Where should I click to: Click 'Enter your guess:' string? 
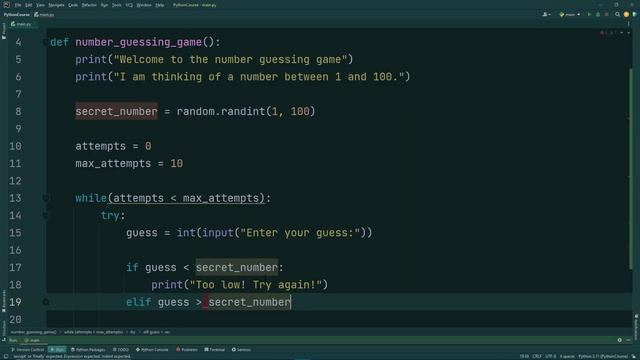click(x=300, y=233)
